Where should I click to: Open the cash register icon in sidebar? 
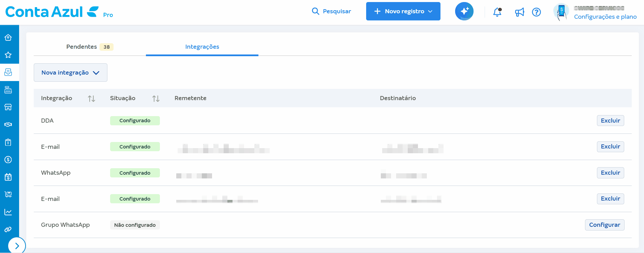pyautogui.click(x=8, y=90)
